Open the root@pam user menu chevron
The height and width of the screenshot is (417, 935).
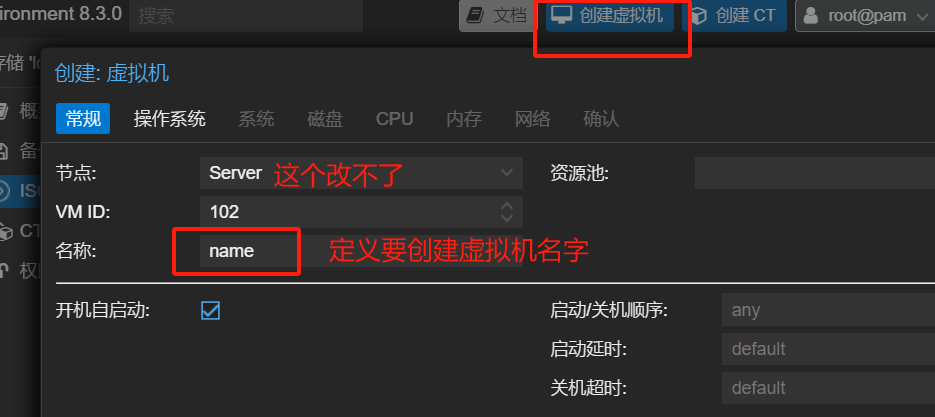(921, 16)
